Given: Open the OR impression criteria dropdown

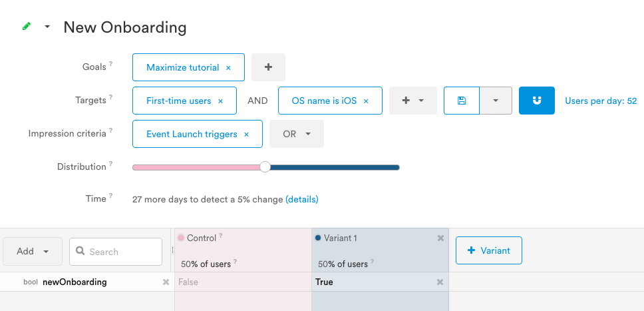Looking at the screenshot, I should click(x=297, y=134).
